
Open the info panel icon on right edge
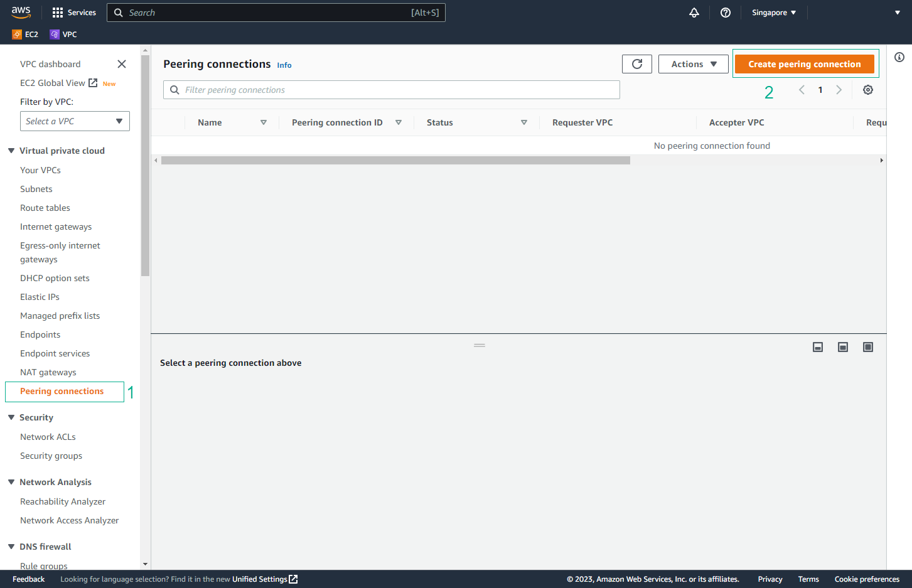899,57
